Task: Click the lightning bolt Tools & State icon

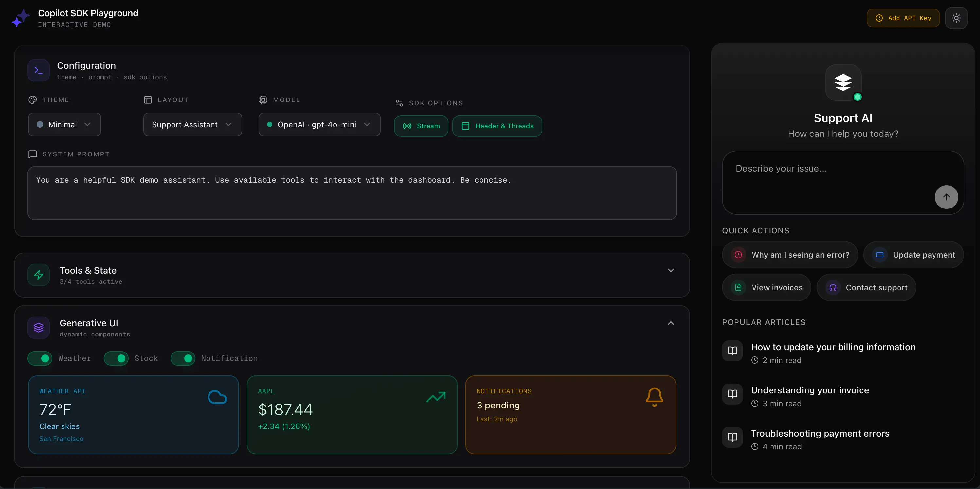Action: [38, 275]
